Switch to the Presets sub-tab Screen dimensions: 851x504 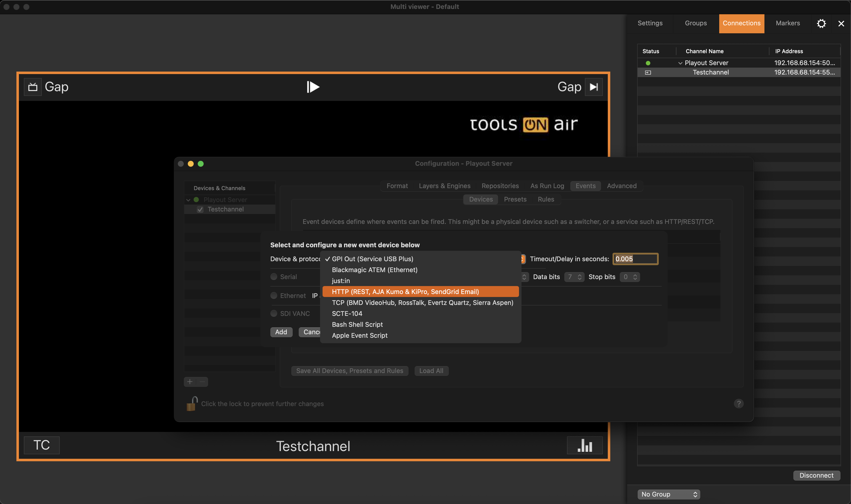tap(515, 199)
